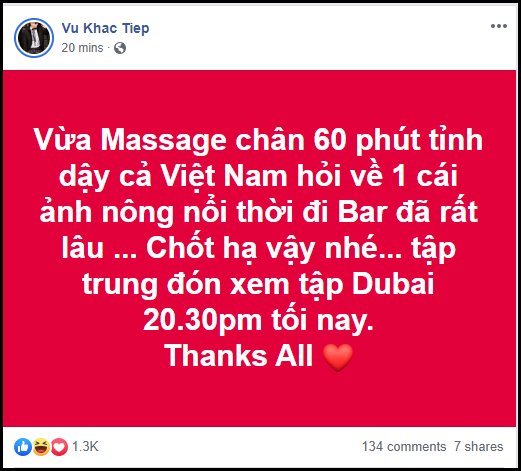Click the 'Thanks All' text line
This screenshot has height=471, width=521.
point(239,356)
